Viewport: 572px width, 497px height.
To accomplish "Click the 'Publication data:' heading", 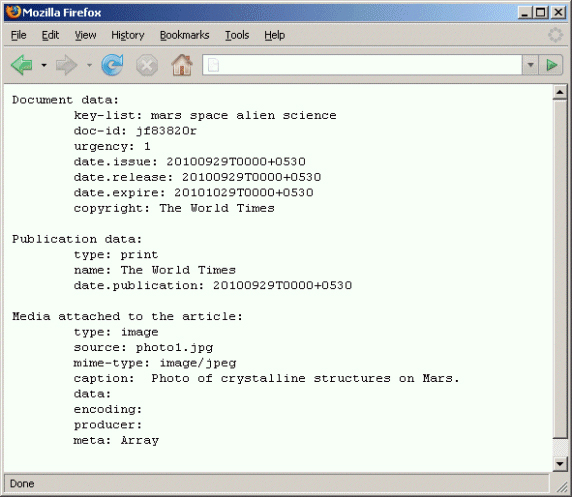I will (x=77, y=239).
